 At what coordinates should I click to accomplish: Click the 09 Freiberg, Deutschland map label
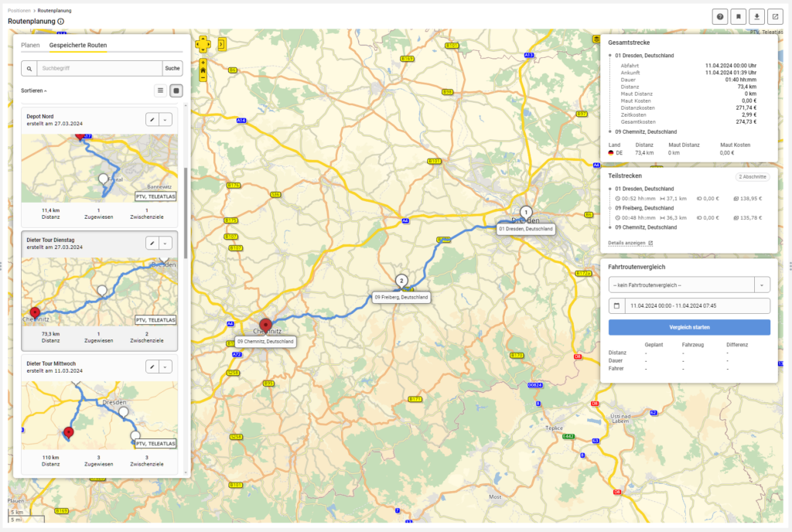coord(401,297)
